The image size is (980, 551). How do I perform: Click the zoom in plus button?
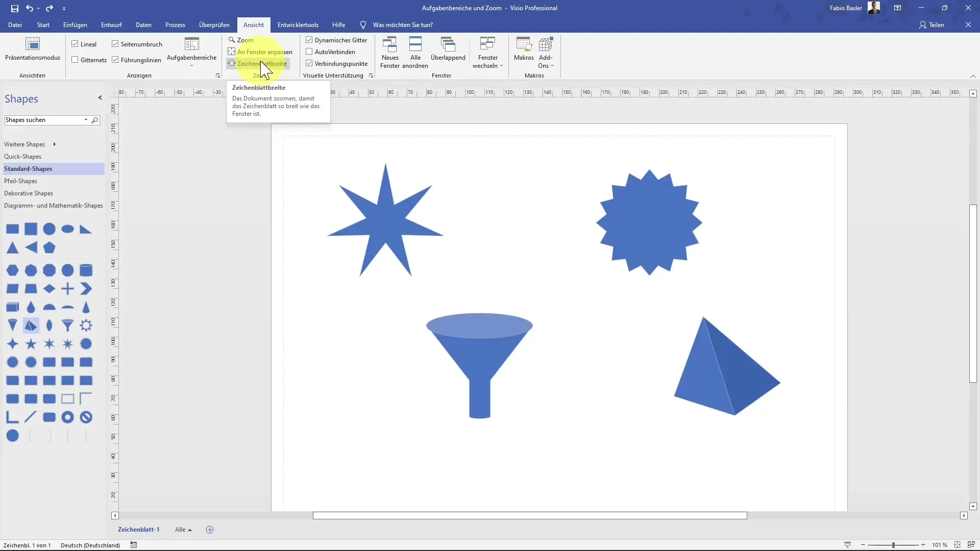[923, 545]
